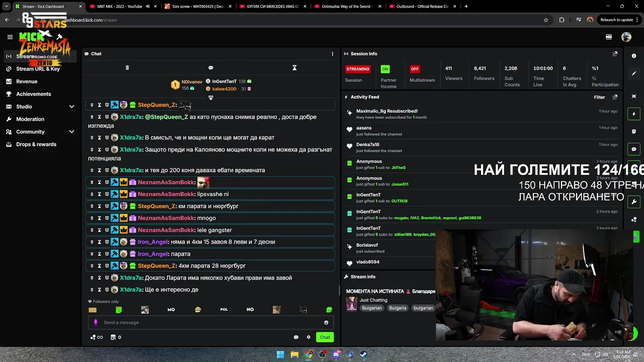Click username 'NeznamAsSamBokk' on 'mnogo' message
Viewport: 644px width, 362px height.
[x=167, y=218]
